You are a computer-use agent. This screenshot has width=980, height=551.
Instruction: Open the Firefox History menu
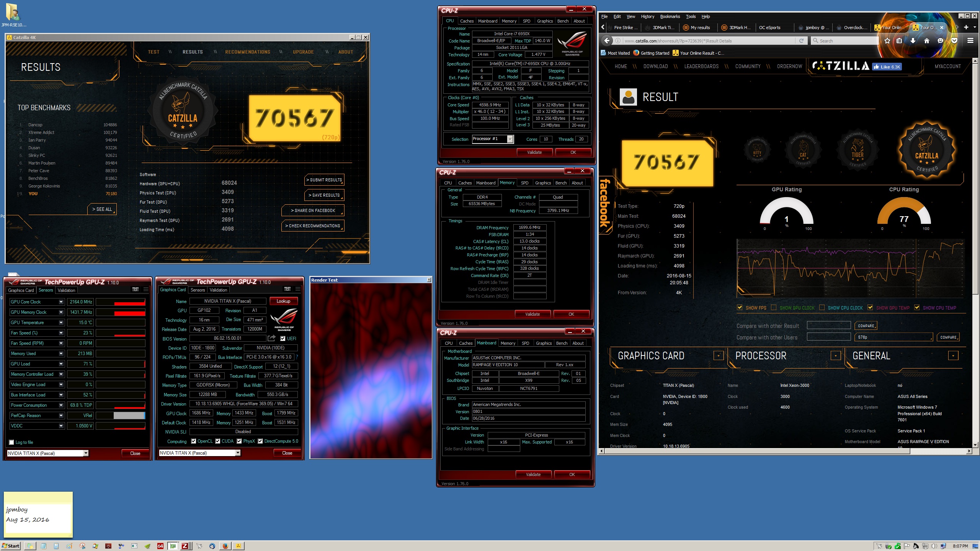[647, 16]
